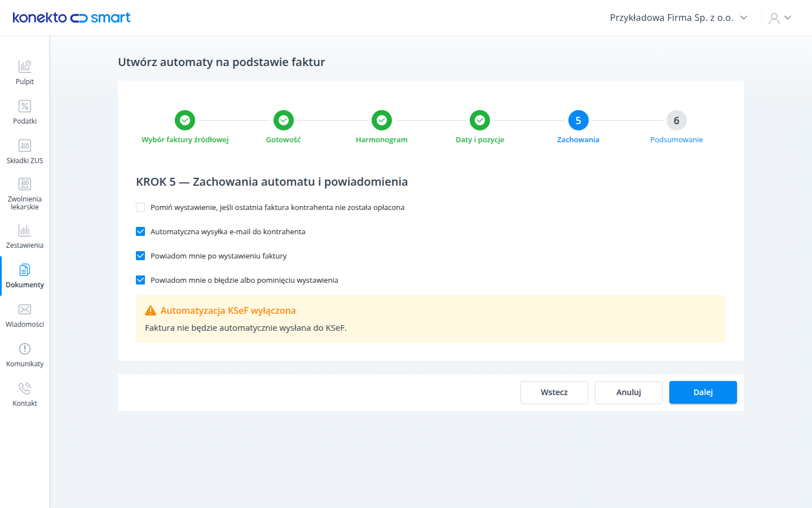Click completed step icon Wybór faktury źródłowej
The image size is (812, 508).
click(x=185, y=120)
